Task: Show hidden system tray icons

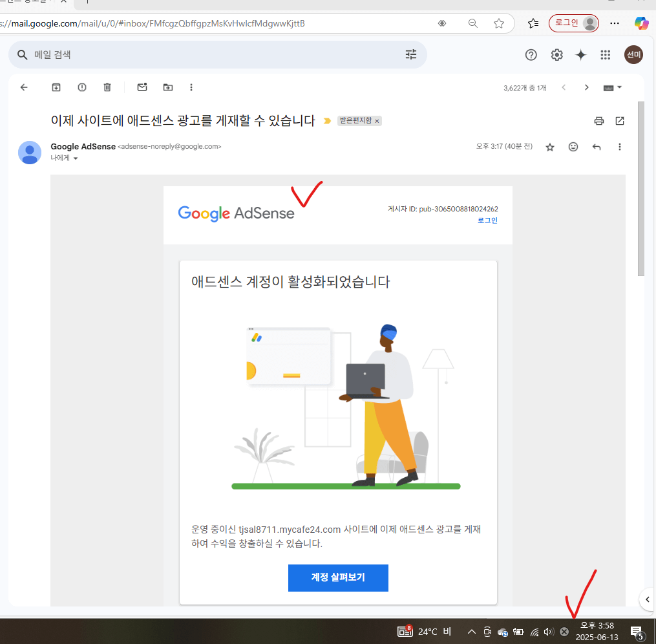Action: [472, 632]
